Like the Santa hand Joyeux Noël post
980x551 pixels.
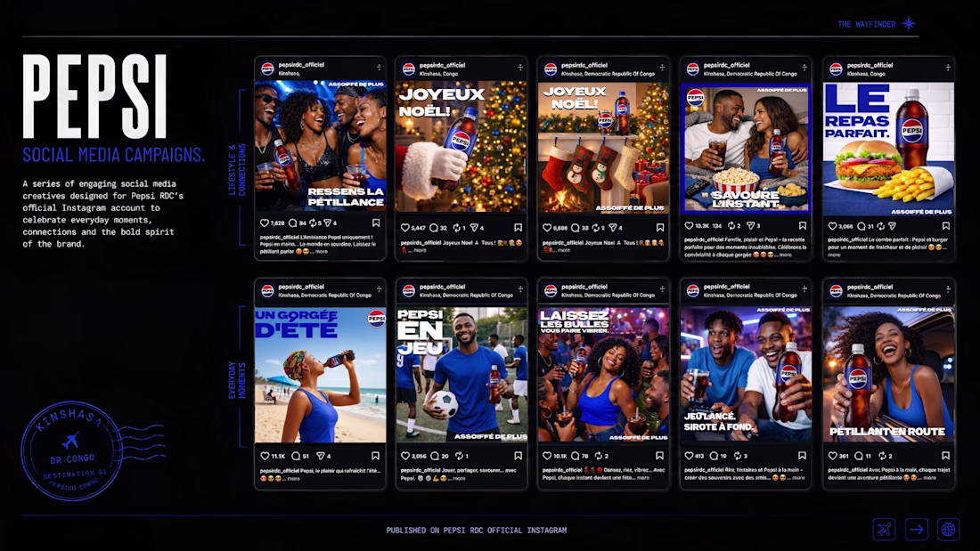point(405,227)
